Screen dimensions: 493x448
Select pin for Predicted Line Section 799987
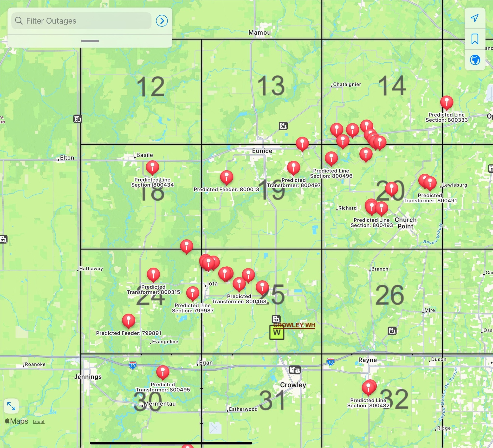[193, 293]
